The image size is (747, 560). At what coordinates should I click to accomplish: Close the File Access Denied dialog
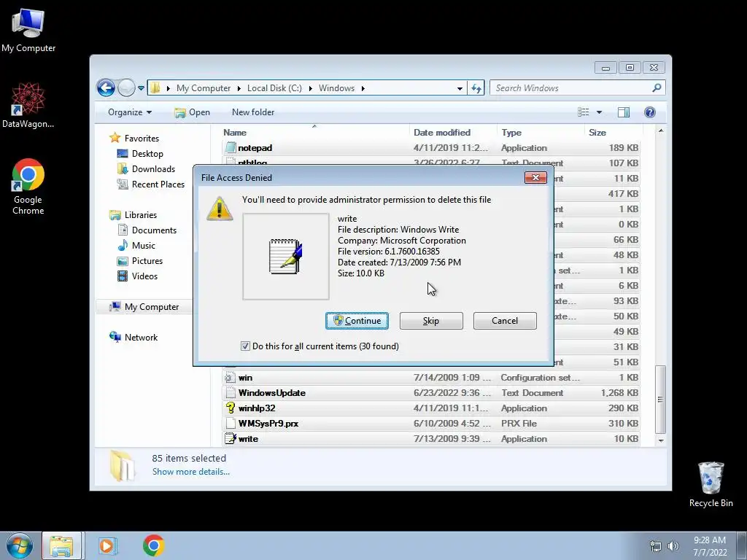click(535, 177)
